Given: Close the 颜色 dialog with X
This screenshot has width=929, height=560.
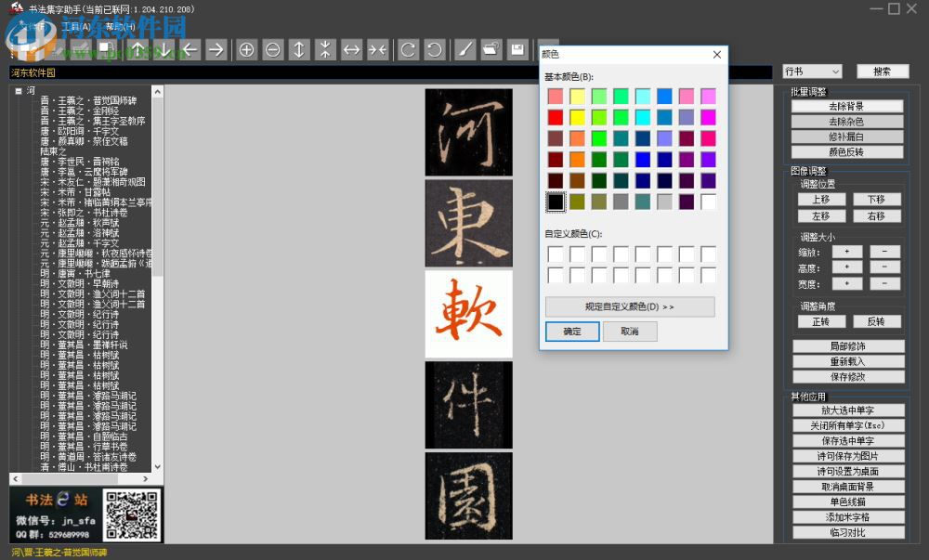Looking at the screenshot, I should [717, 55].
